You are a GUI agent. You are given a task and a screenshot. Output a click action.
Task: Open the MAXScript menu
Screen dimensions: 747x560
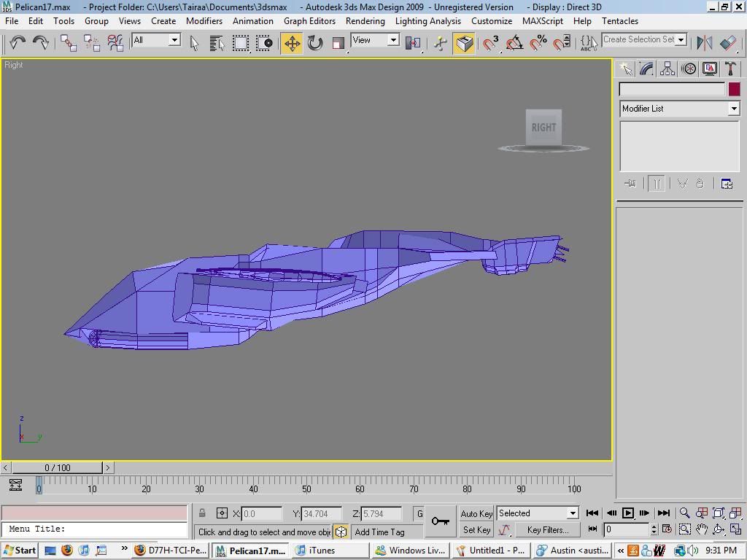(543, 21)
